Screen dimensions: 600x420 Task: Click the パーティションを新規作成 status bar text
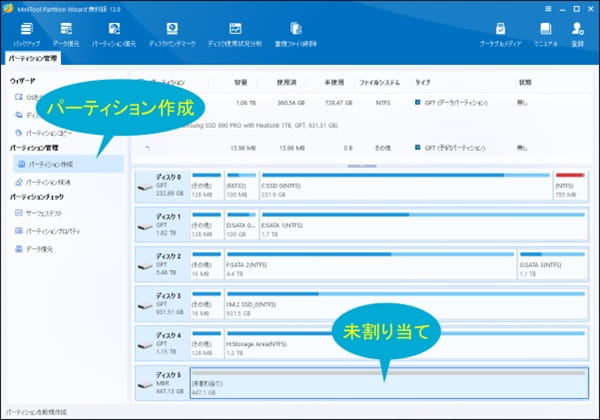tap(36, 412)
